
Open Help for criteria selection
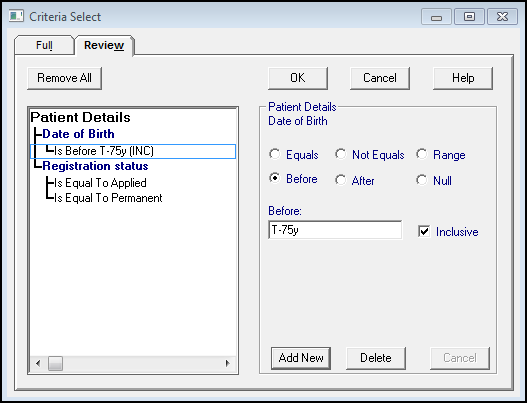pos(463,78)
